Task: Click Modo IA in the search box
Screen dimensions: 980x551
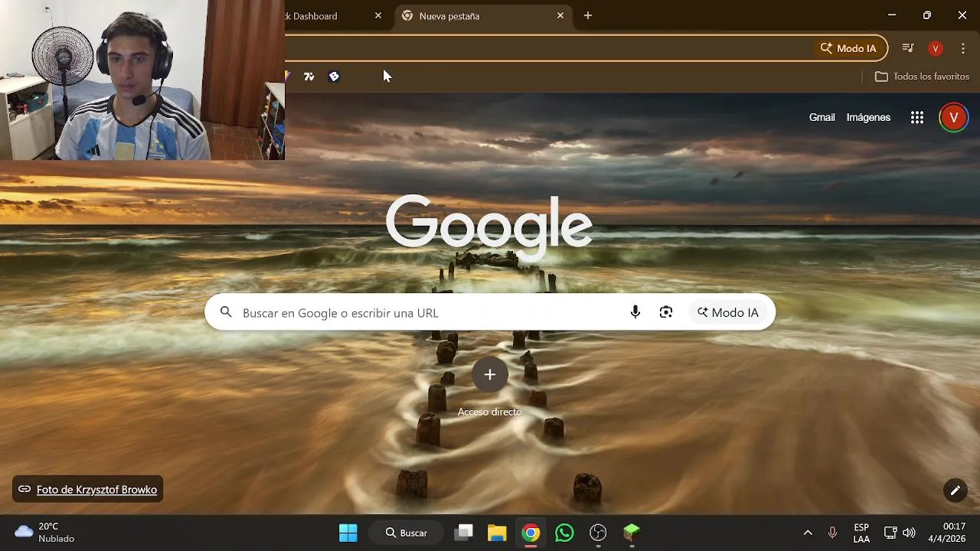Action: 728,312
